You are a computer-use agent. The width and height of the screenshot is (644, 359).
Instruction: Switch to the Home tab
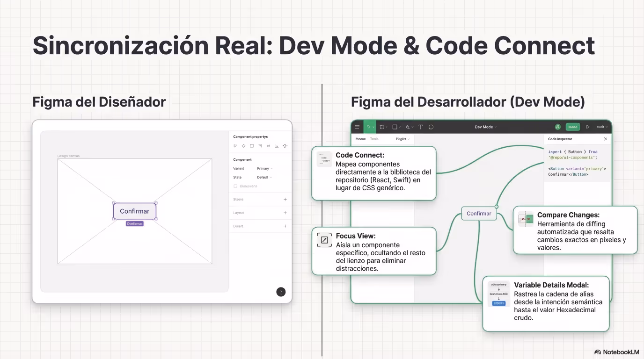pyautogui.click(x=360, y=139)
